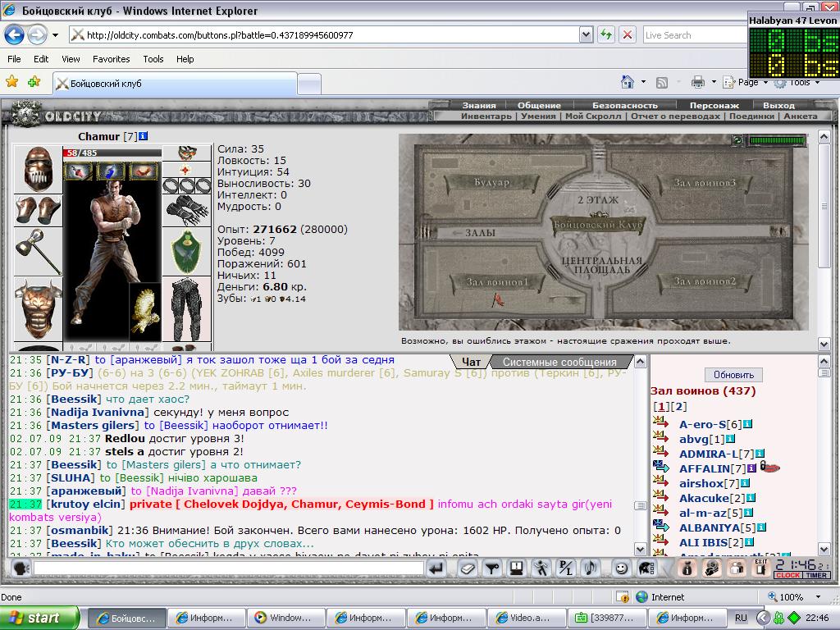Click the info icon next to Chamur
Screen dimensions: 840x630
point(143,137)
